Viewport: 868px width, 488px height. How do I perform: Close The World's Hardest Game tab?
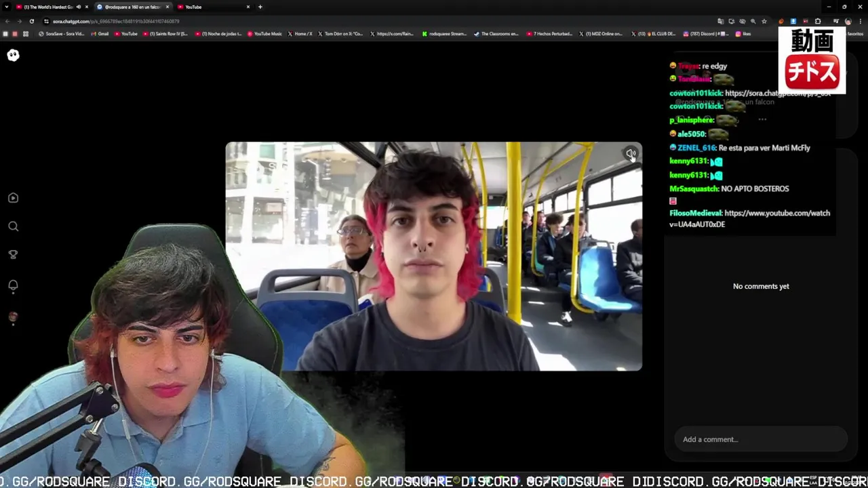click(87, 7)
